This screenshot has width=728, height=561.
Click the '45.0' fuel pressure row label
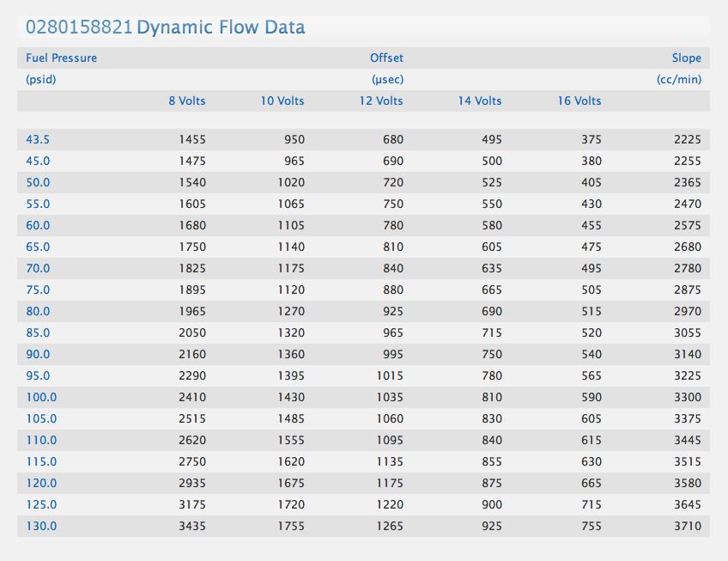point(38,161)
